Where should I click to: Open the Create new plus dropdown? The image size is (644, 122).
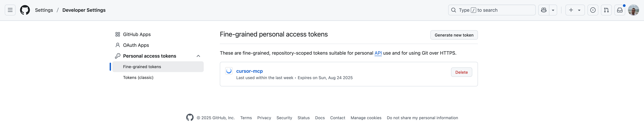coord(575,10)
